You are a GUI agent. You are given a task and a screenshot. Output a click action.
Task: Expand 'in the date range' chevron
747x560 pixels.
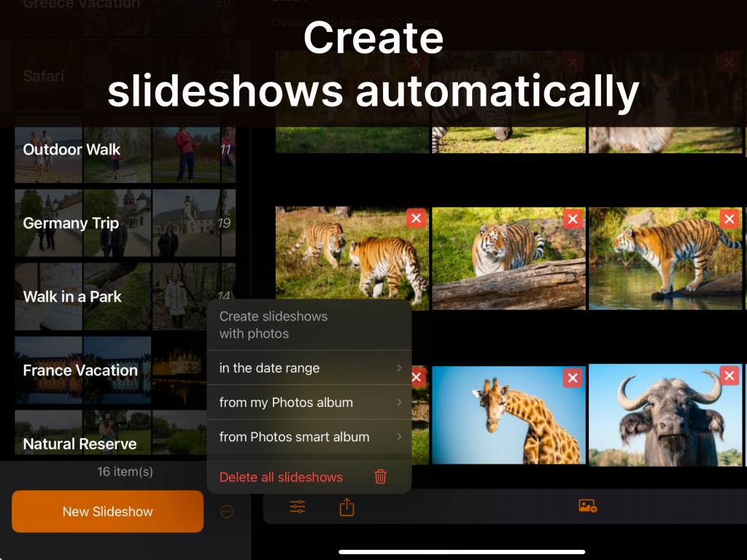(x=399, y=367)
